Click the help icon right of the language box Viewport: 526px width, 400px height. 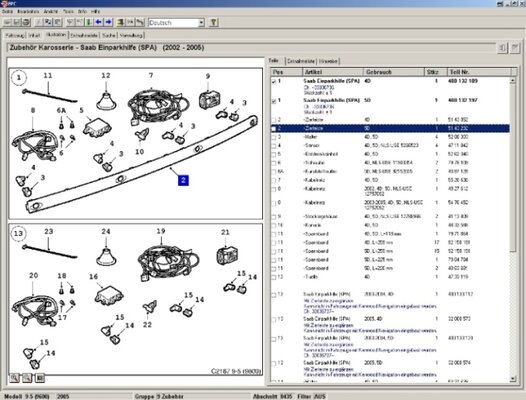(213, 22)
